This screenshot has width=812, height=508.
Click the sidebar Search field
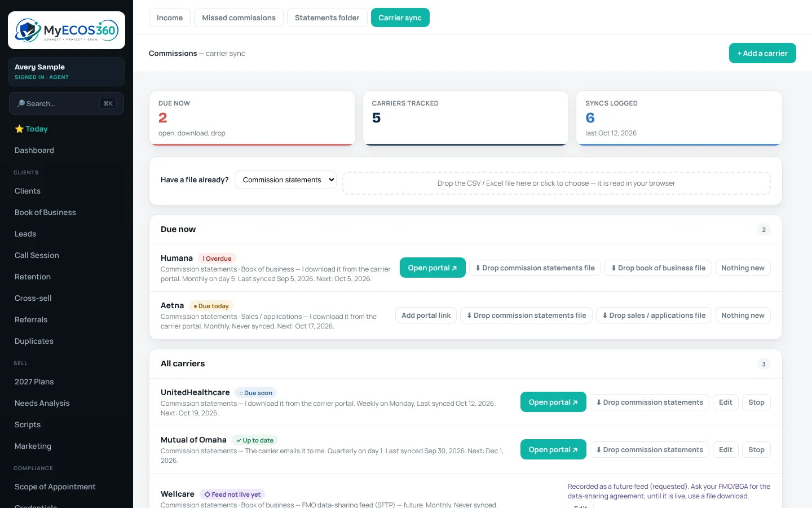point(67,103)
